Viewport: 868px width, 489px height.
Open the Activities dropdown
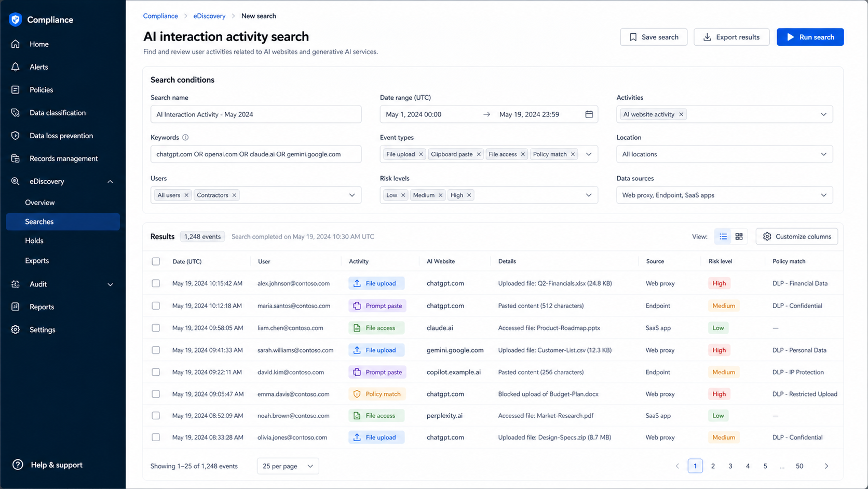point(724,114)
